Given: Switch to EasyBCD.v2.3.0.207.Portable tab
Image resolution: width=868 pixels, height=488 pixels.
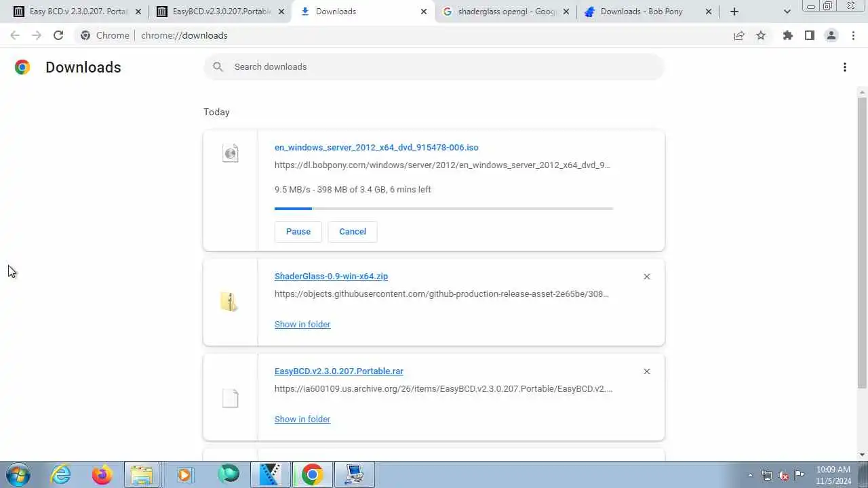Looking at the screenshot, I should 220,12.
